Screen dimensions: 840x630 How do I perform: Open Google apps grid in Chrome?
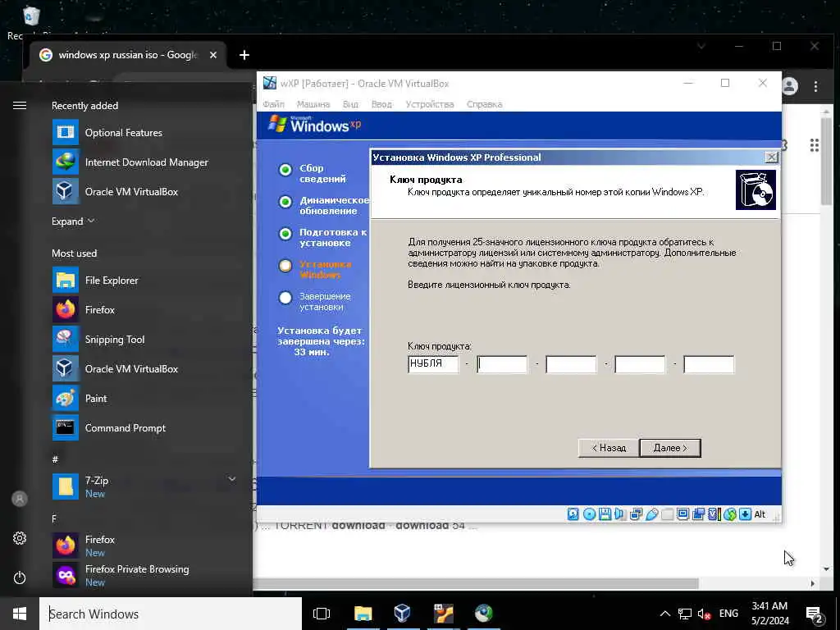(x=815, y=145)
